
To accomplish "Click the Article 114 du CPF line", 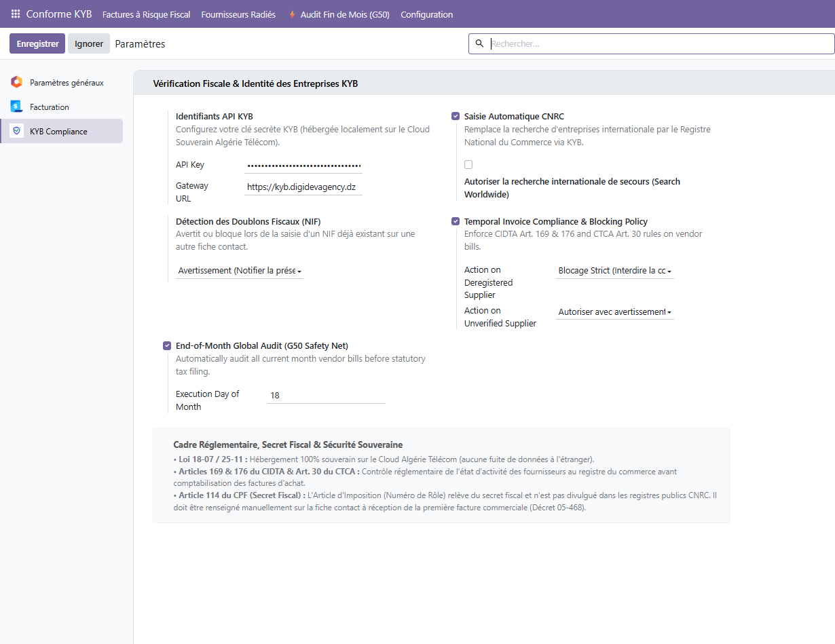I will [445, 501].
